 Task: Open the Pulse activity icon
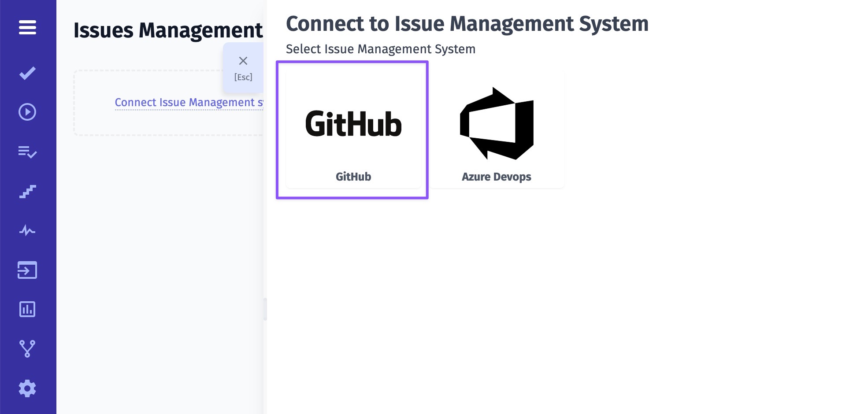click(x=27, y=230)
